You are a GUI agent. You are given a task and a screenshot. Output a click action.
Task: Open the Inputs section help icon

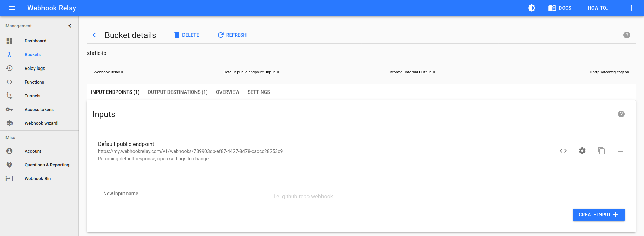point(621,114)
